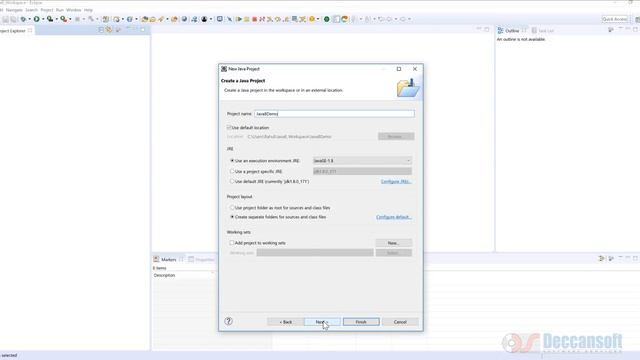Select Use a project specific JRE
640x360 pixels.
[232, 171]
